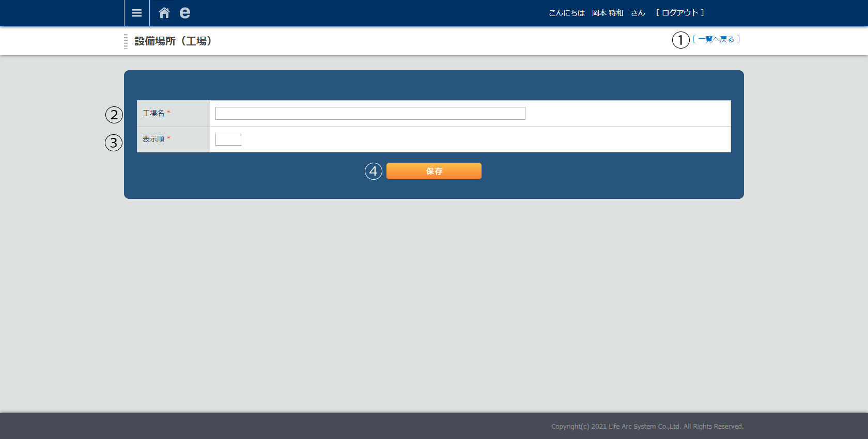Log out via ログアウト link

(680, 13)
